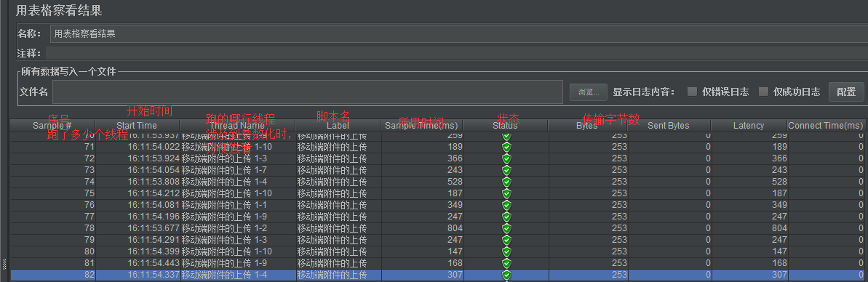This screenshot has height=282, width=868.
Task: Click the green success icon in row 71
Action: coord(506,147)
